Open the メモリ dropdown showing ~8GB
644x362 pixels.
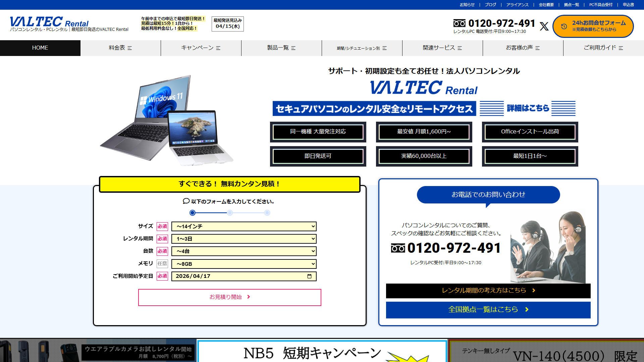click(x=244, y=264)
